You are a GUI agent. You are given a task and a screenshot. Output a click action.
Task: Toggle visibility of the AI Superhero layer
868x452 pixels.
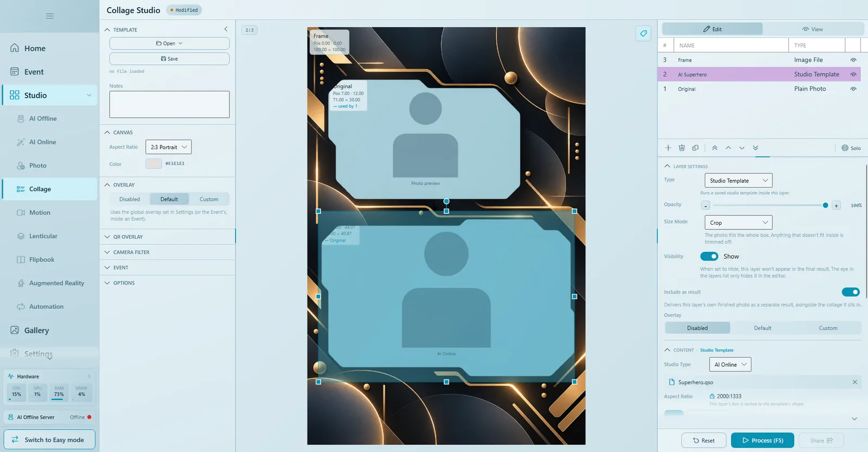pos(853,74)
